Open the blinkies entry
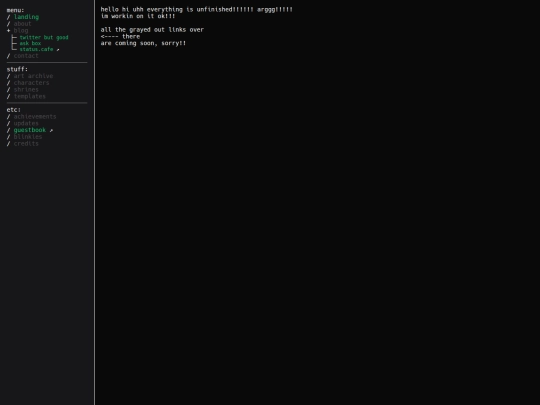The height and width of the screenshot is (405, 540). [28, 137]
